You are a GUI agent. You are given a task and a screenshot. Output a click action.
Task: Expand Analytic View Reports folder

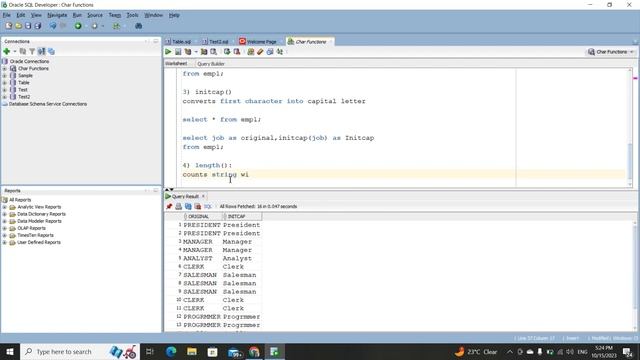[4, 207]
